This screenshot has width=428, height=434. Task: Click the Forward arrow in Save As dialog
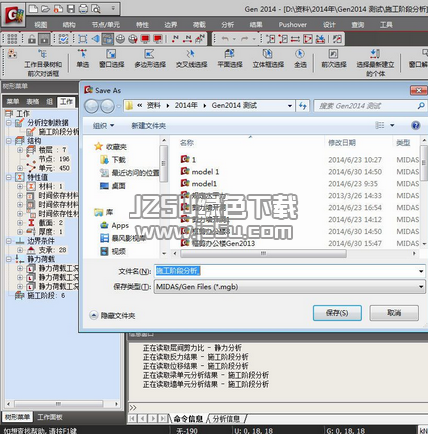coord(107,106)
